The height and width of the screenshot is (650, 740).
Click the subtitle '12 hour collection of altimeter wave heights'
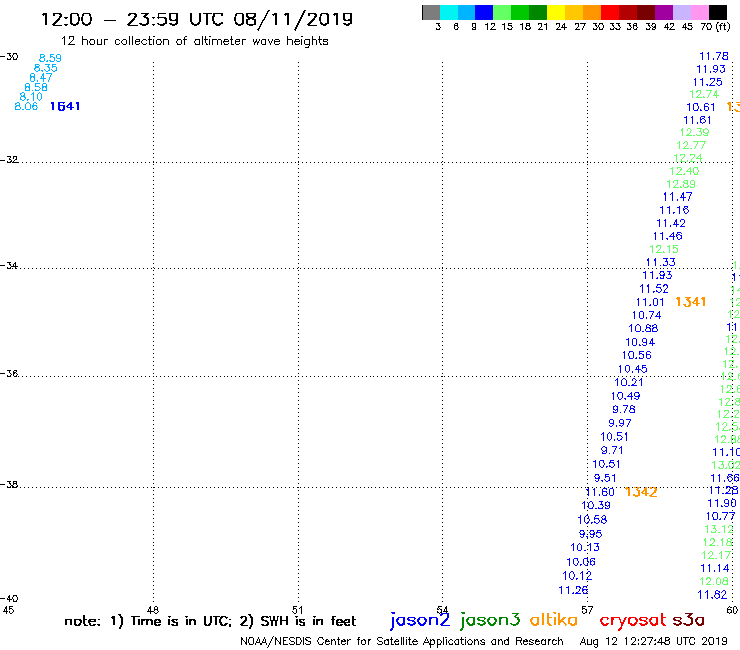tap(194, 41)
